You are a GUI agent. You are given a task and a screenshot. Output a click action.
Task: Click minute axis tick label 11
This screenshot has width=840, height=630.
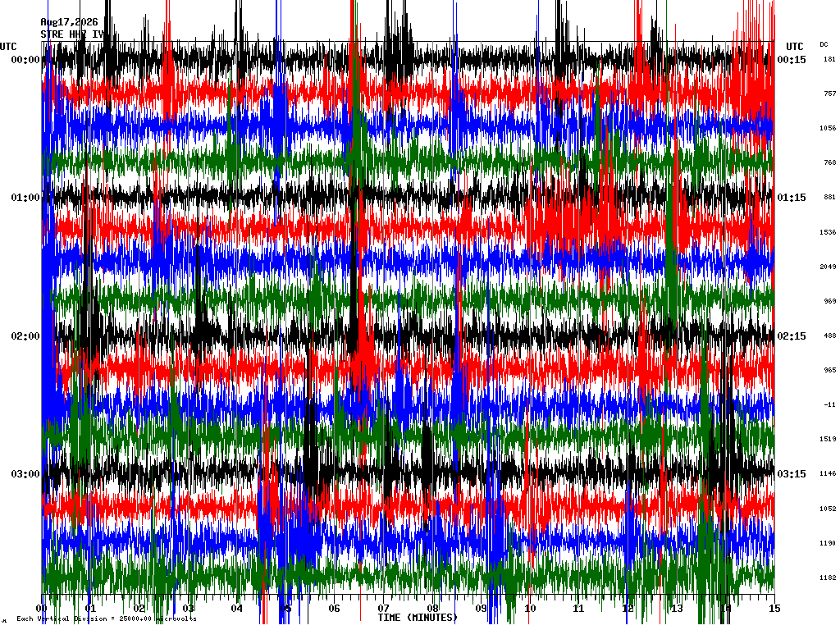tap(578, 608)
